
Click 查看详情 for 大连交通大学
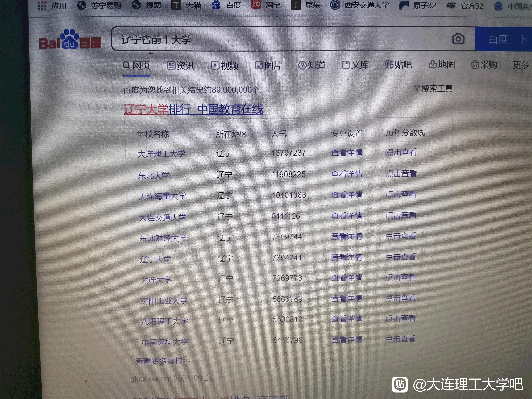(347, 216)
